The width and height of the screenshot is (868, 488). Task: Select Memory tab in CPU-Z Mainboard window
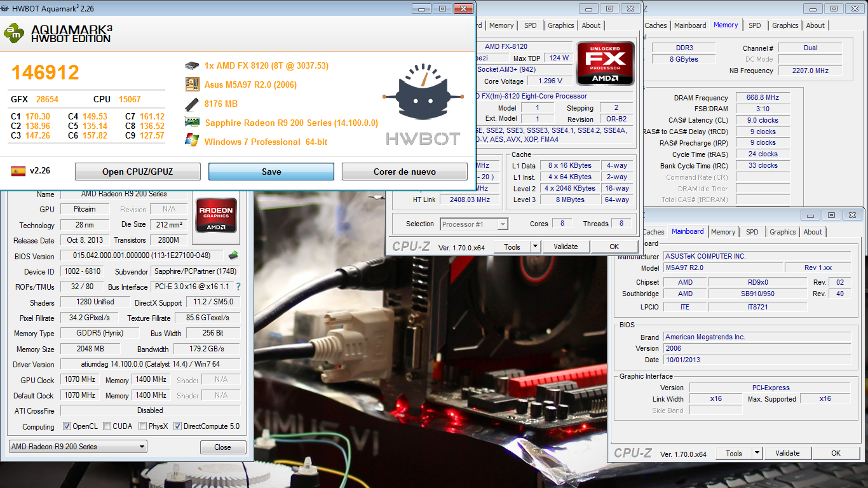point(723,232)
